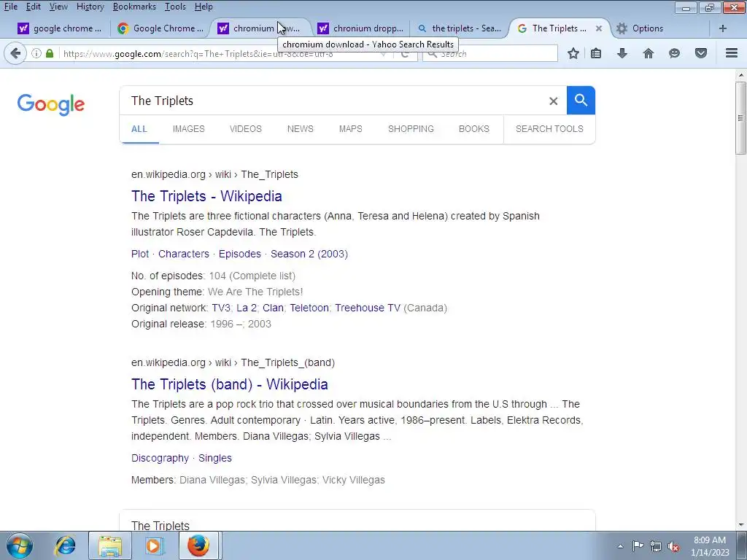
Task: Open the View menu
Action: [58, 7]
